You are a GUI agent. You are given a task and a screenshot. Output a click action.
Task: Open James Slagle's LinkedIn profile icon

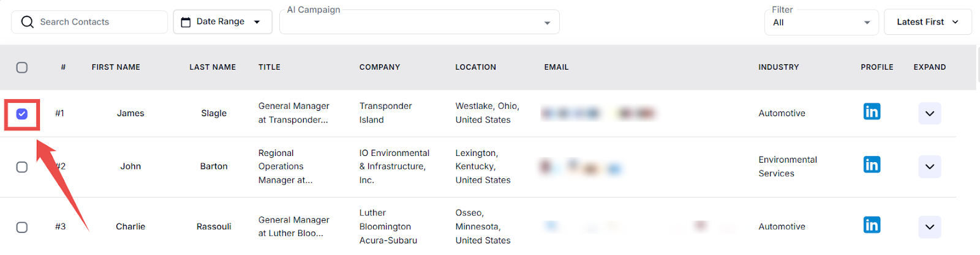(x=872, y=111)
